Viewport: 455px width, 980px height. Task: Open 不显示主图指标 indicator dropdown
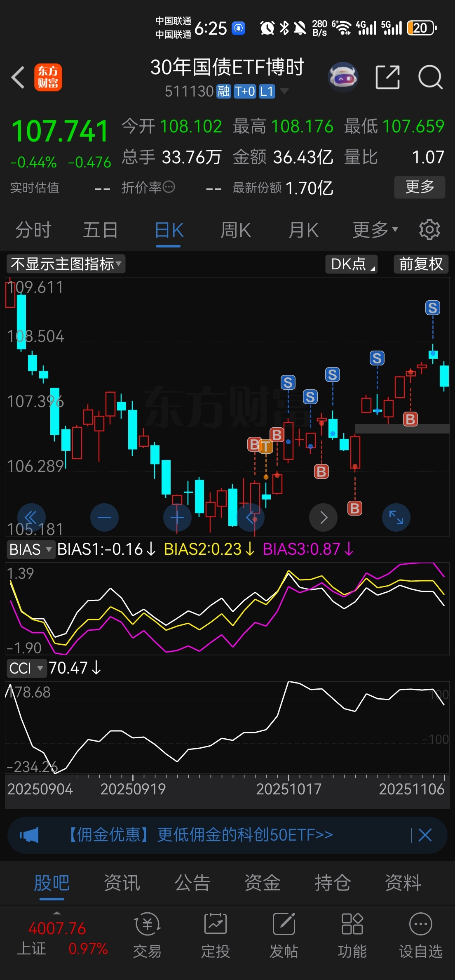(66, 264)
